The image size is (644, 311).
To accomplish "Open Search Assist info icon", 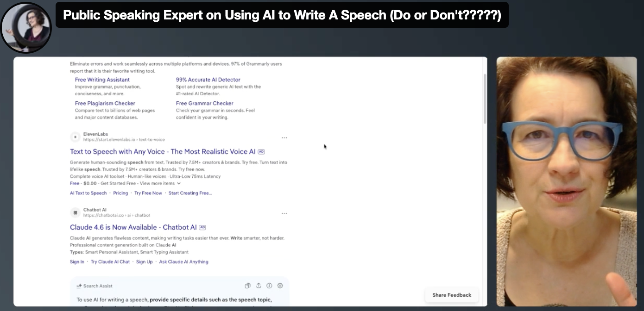I will coord(269,286).
